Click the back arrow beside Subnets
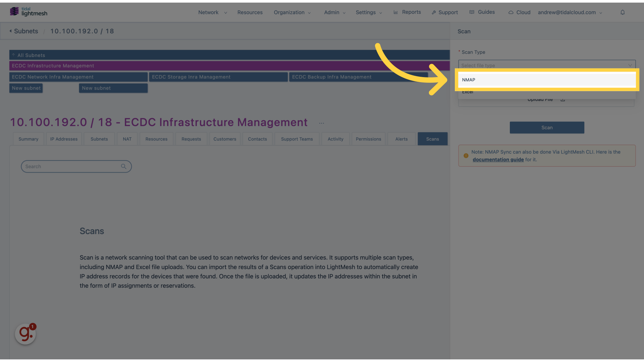Viewport: 644px width, 362px height. (10, 31)
